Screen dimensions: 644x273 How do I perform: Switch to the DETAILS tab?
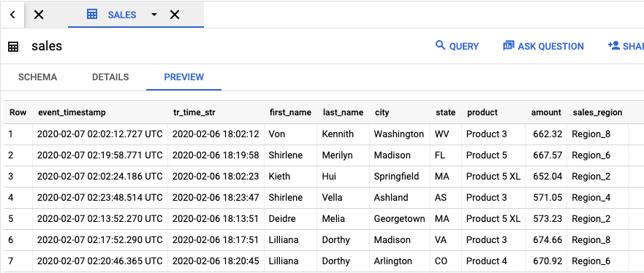tap(110, 77)
